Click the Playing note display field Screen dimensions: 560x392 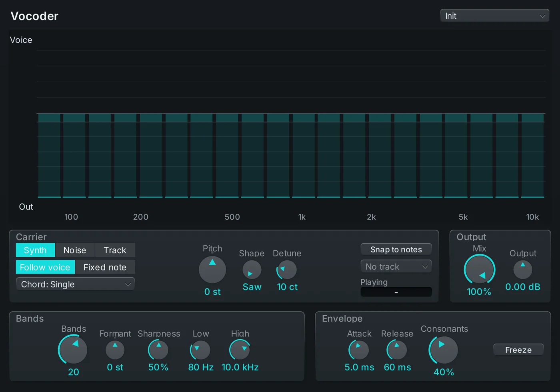(x=396, y=292)
